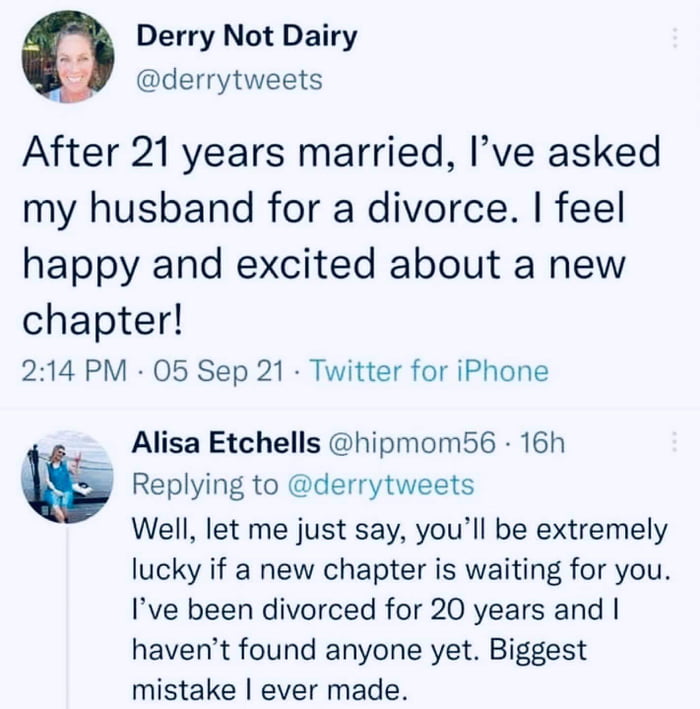Click the "Derry Not Dairy" display name

[x=246, y=39]
